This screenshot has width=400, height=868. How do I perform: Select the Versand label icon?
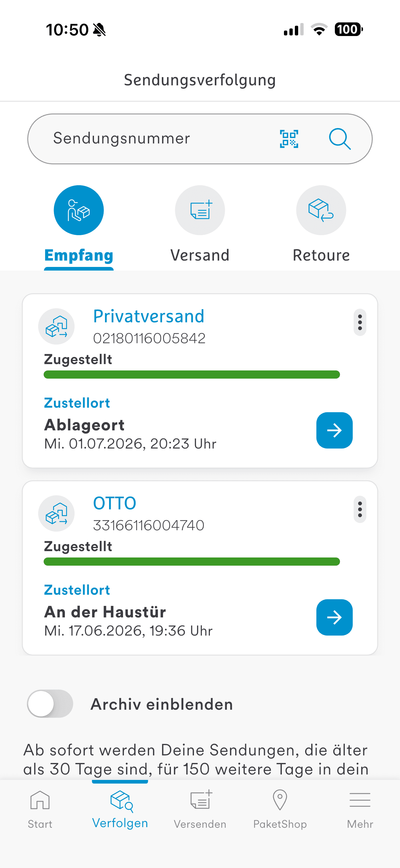click(200, 210)
